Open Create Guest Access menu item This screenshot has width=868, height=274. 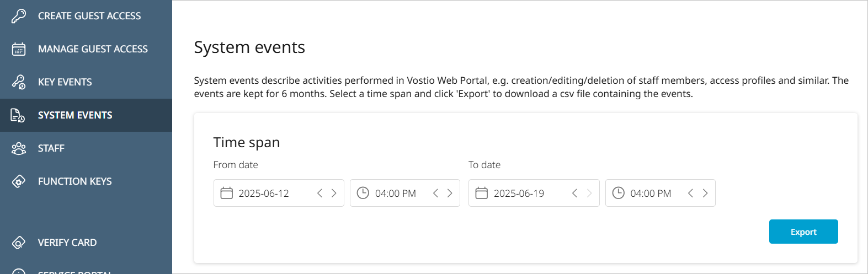click(89, 16)
